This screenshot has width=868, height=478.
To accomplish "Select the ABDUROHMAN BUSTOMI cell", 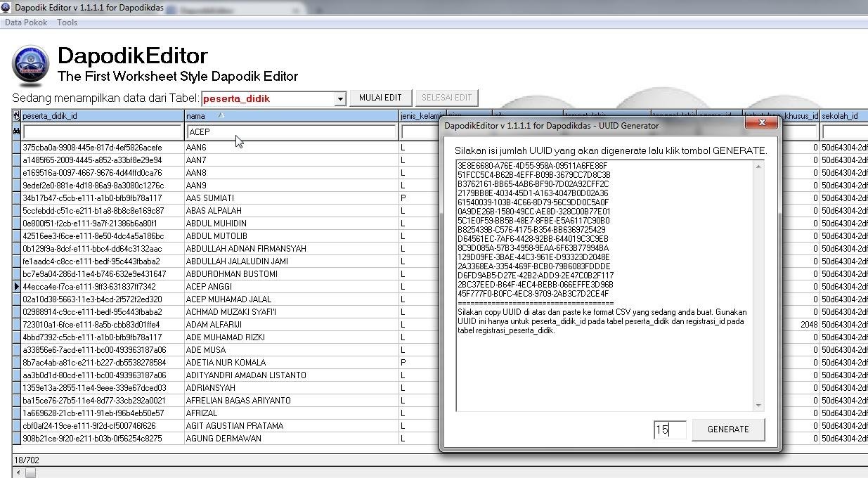I will pos(292,274).
